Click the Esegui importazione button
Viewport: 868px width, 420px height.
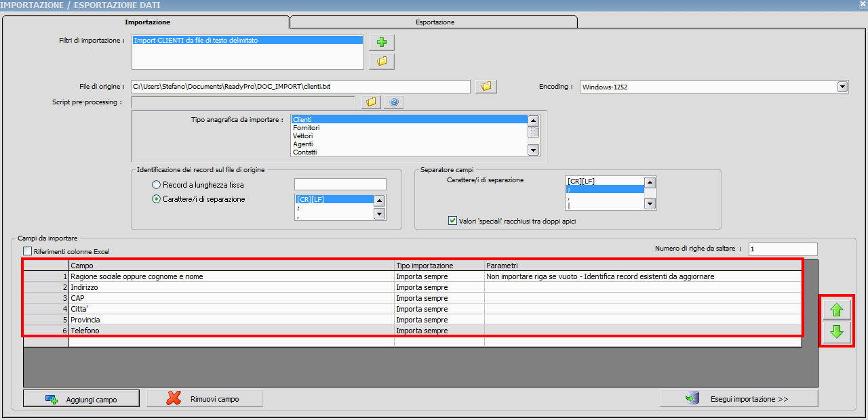[x=738, y=399]
